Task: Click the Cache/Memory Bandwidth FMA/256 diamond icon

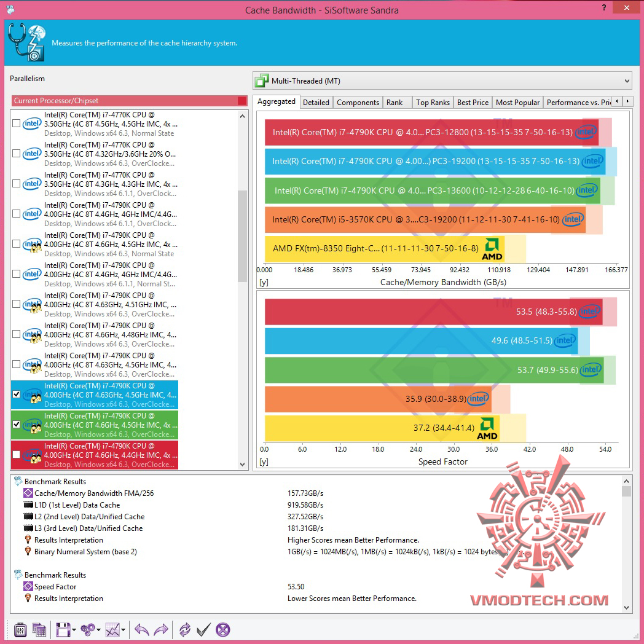Action: [28, 493]
